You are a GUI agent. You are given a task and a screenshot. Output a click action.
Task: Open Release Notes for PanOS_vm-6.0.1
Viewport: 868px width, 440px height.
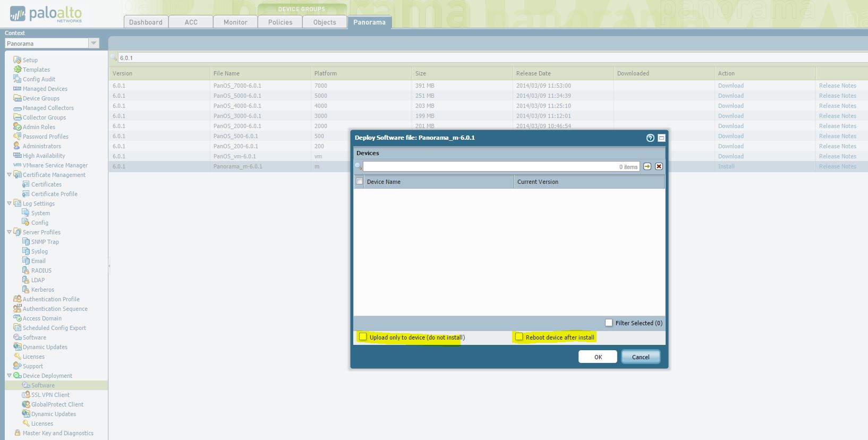pyautogui.click(x=838, y=156)
